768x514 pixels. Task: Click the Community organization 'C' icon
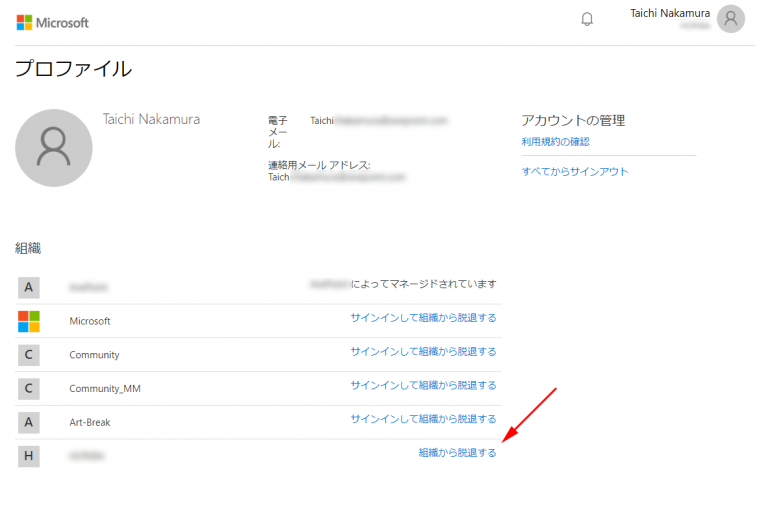[x=29, y=355]
